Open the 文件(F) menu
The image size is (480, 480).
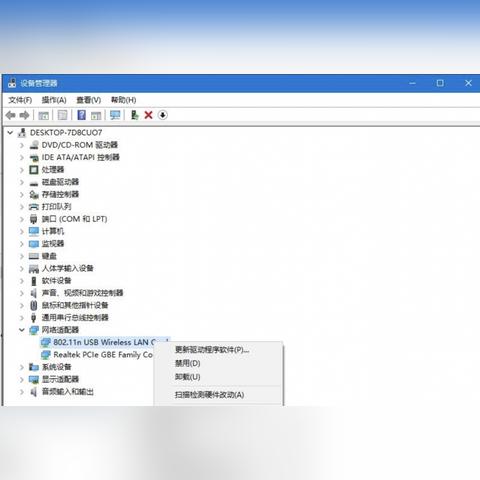(x=20, y=100)
